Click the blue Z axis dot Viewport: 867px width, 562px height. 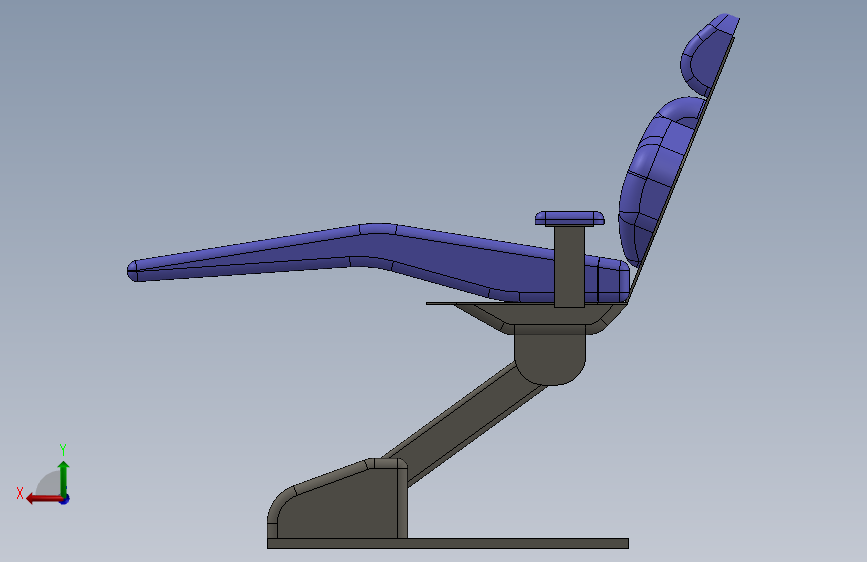click(65, 500)
